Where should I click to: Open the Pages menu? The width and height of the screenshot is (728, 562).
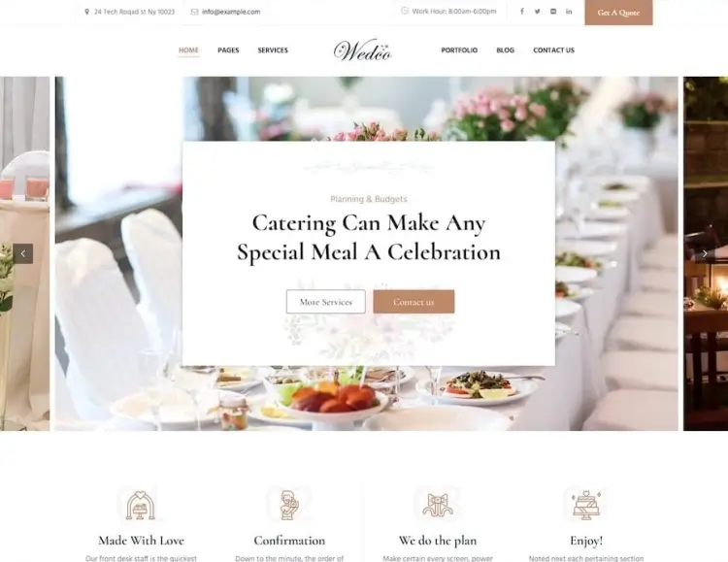(228, 50)
